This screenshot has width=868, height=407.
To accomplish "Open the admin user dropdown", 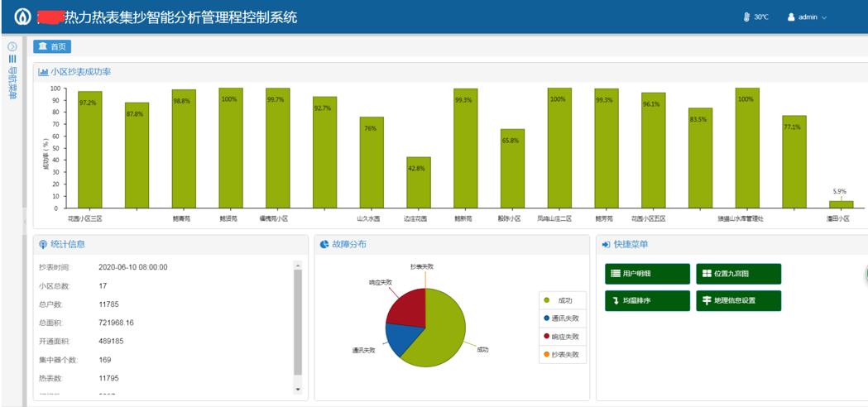I will tap(807, 17).
